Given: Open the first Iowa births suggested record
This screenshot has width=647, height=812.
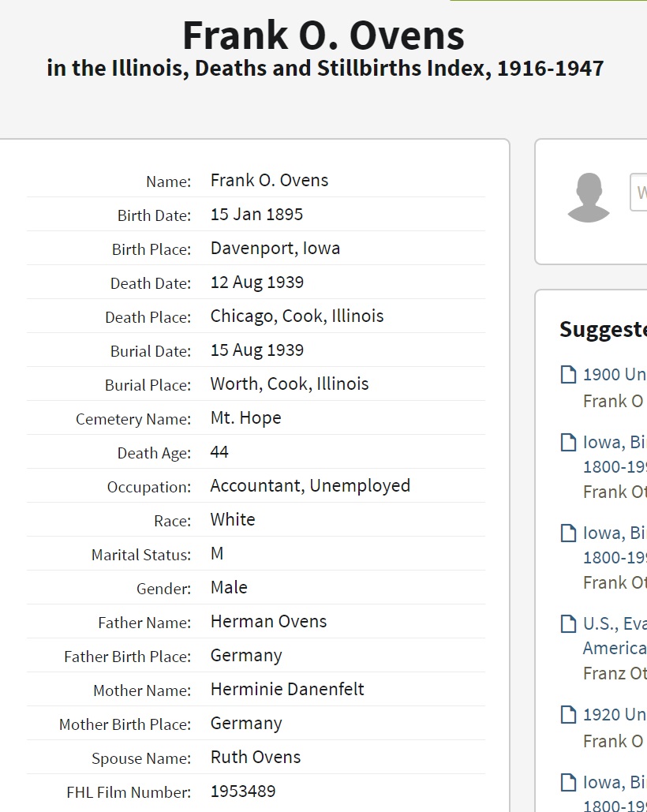Looking at the screenshot, I should [614, 443].
